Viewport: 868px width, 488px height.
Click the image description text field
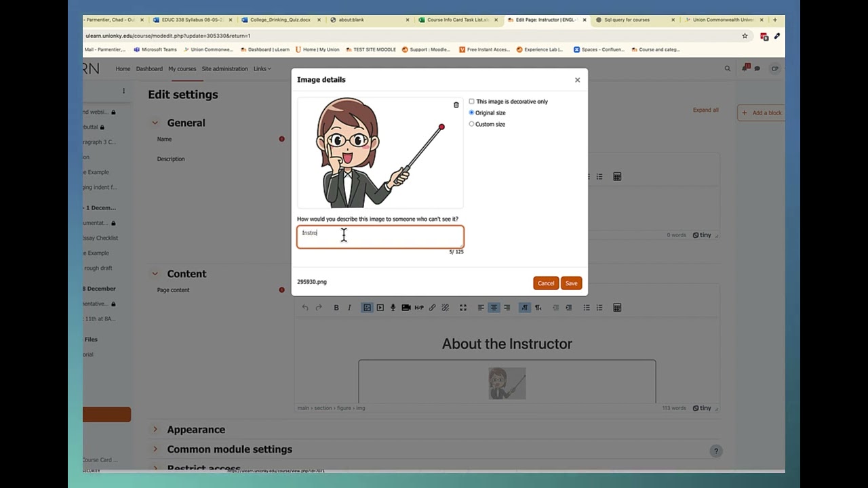(380, 237)
